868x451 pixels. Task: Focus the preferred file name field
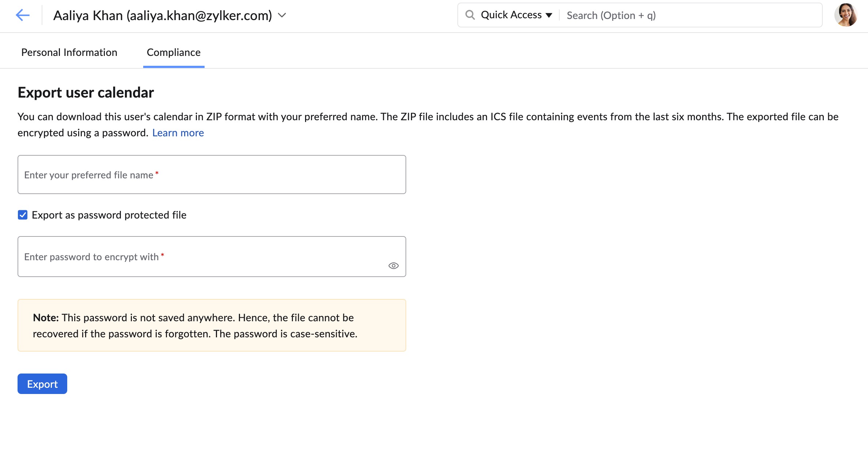pyautogui.click(x=212, y=175)
